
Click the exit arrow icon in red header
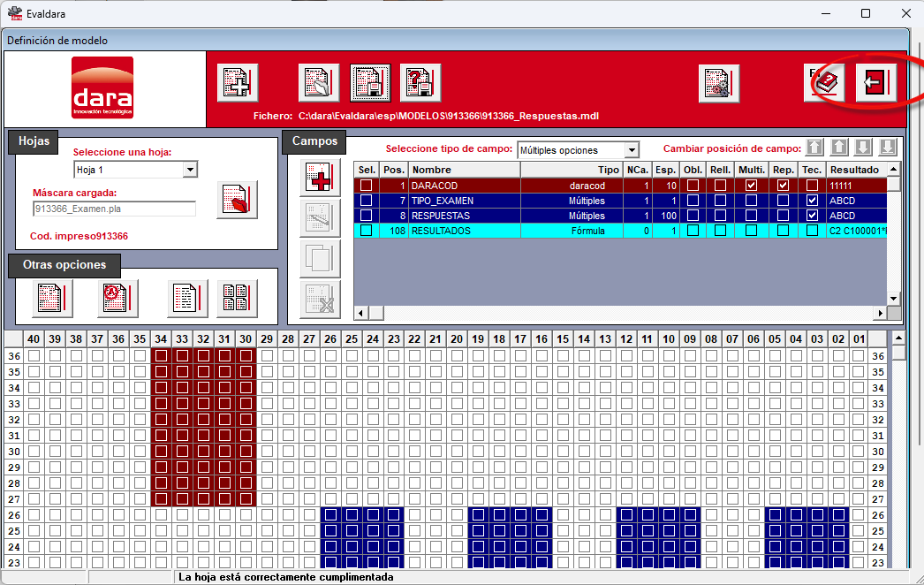[x=875, y=82]
